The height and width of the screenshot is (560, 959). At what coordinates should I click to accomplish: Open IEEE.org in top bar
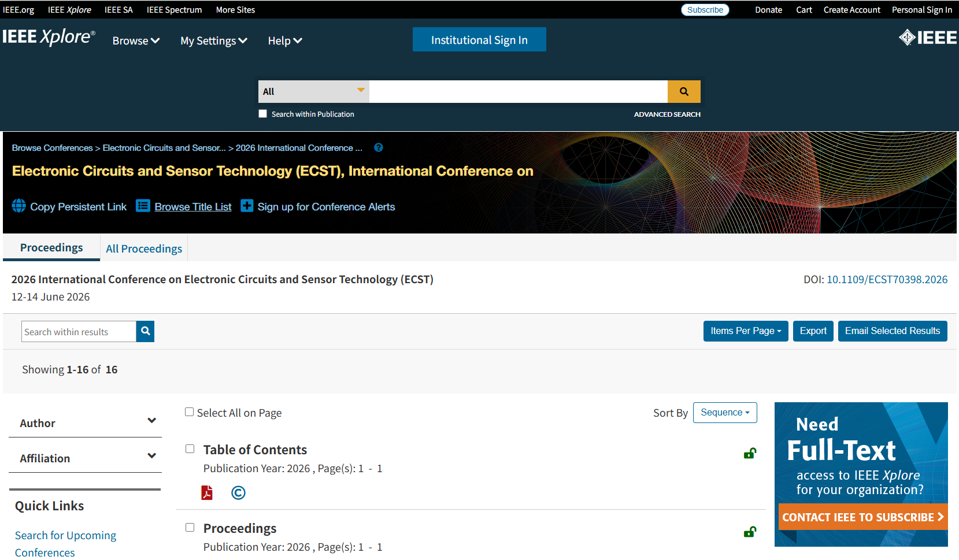tap(18, 10)
